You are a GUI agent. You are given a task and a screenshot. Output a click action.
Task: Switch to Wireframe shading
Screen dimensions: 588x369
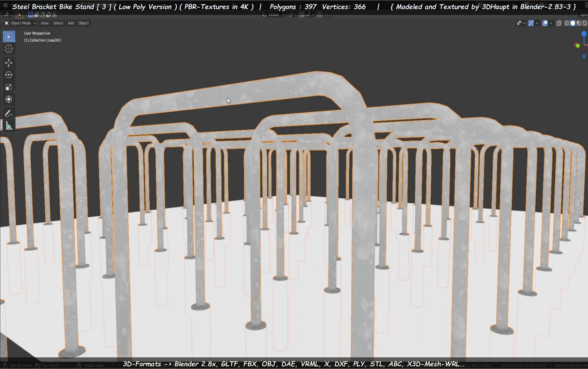[567, 23]
